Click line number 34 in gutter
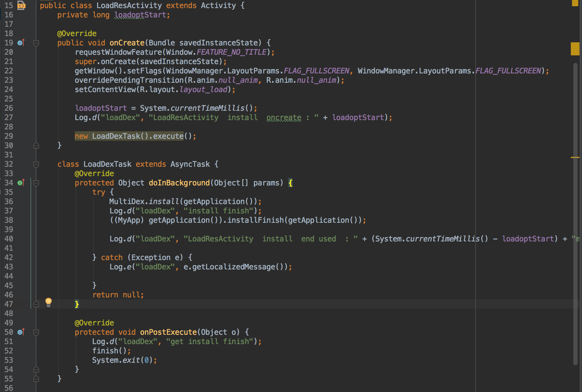Image resolution: width=582 pixels, height=392 pixels. [9, 183]
